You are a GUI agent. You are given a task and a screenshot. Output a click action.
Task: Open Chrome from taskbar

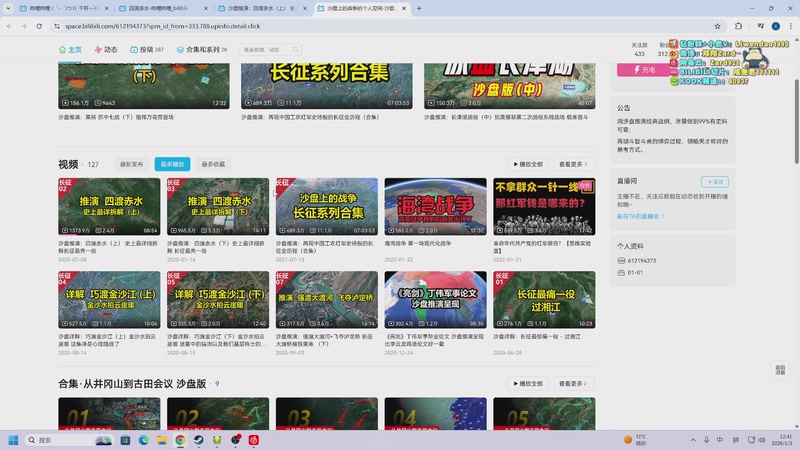click(x=180, y=440)
